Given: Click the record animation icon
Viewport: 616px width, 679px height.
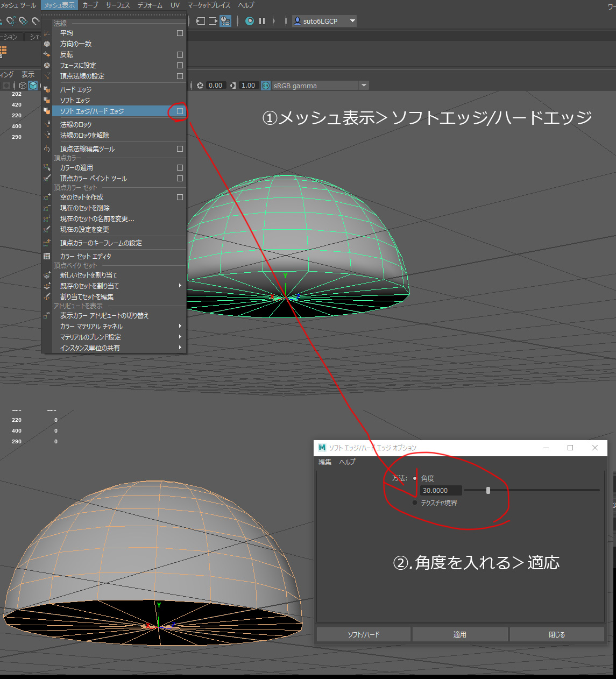Looking at the screenshot, I should click(x=249, y=21).
